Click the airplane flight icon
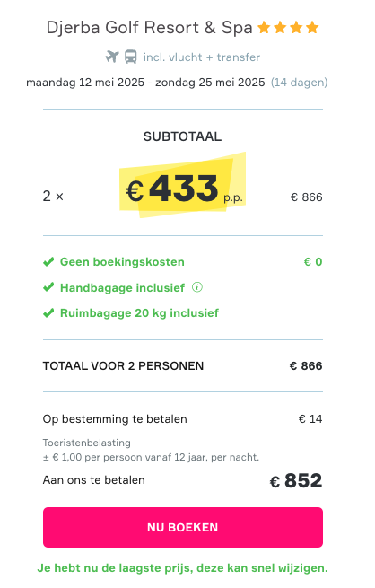Screen dimensions: 375x588 point(111,57)
